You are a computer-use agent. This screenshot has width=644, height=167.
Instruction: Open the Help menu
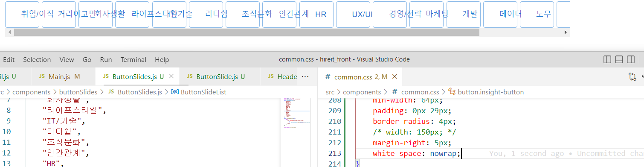click(x=162, y=59)
